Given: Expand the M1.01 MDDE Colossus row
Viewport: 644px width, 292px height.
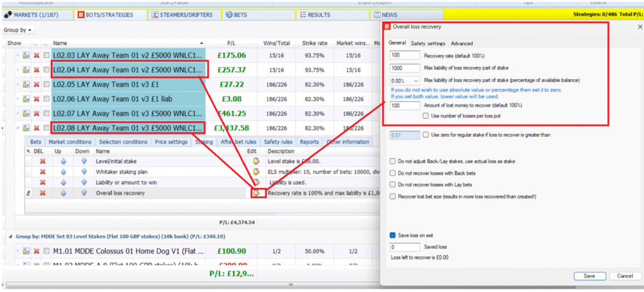Looking at the screenshot, I should click(18, 251).
